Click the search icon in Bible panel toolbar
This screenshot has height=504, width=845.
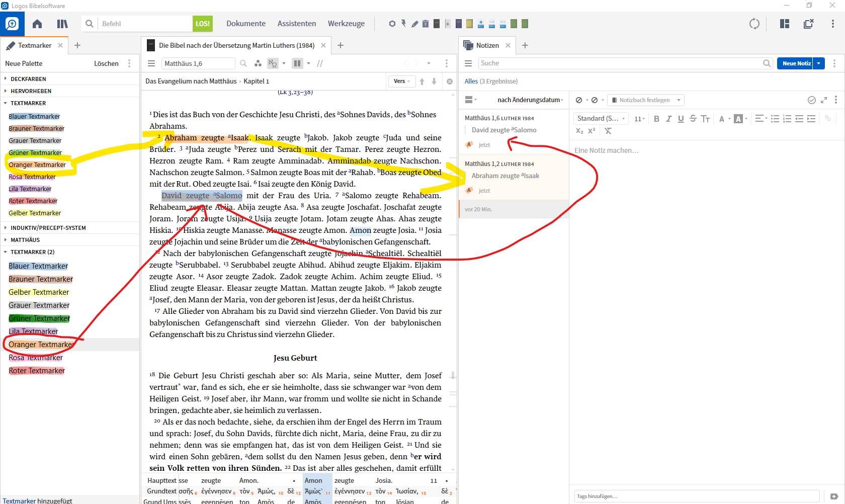[243, 63]
